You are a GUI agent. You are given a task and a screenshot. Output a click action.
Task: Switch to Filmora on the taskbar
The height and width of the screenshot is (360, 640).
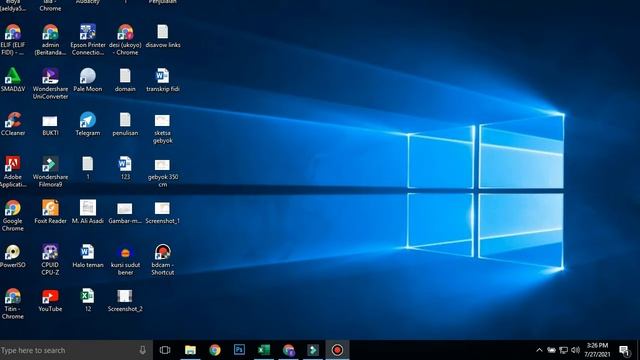pyautogui.click(x=313, y=350)
